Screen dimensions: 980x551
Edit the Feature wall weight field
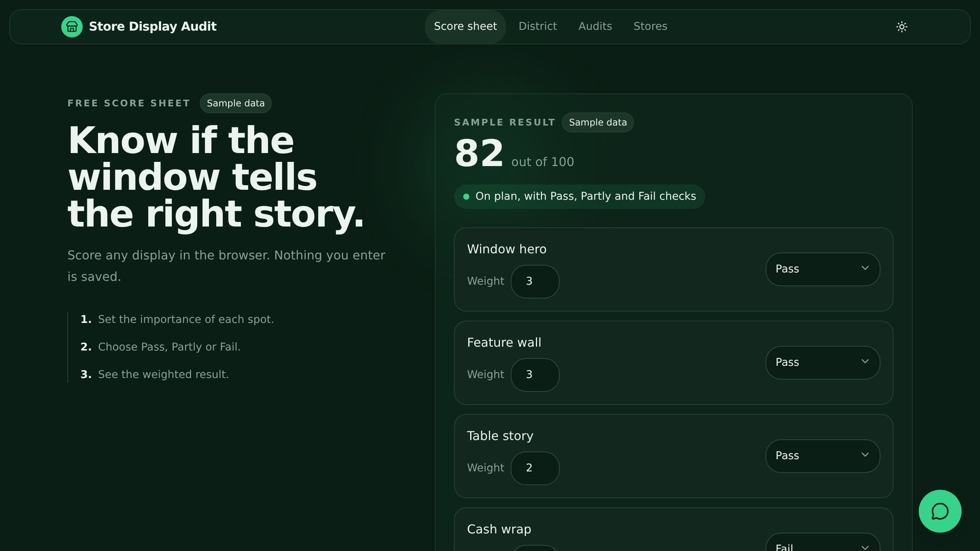tap(535, 375)
